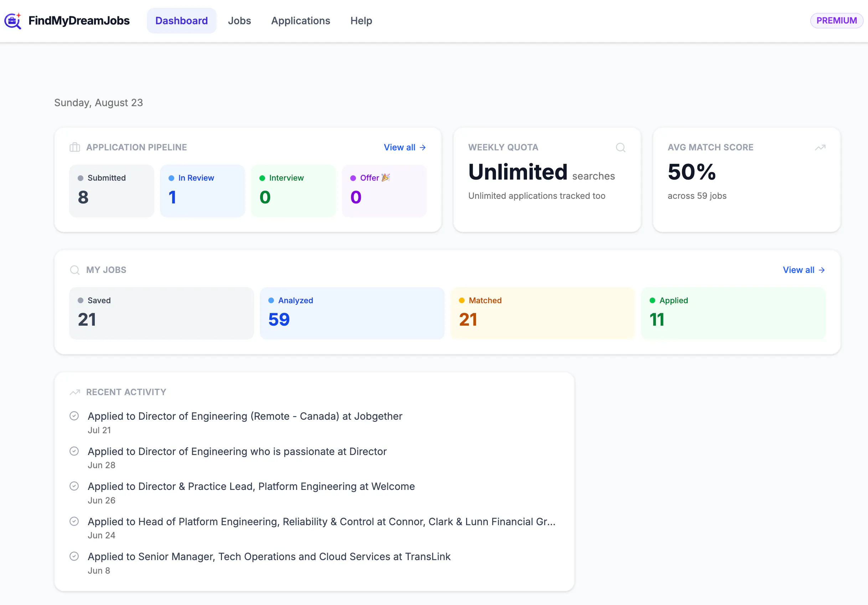Click the FindMyDreamJobs brand name
This screenshot has width=868, height=605.
coord(79,21)
